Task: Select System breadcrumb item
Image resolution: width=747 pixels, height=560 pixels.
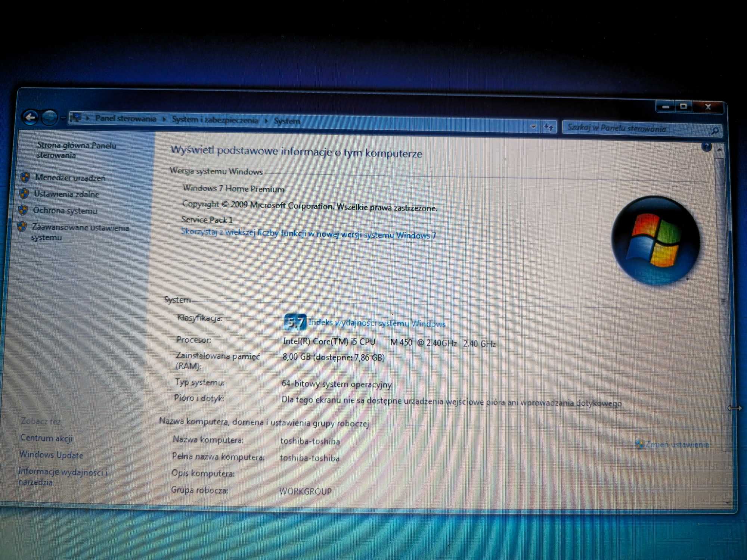Action: pyautogui.click(x=287, y=121)
